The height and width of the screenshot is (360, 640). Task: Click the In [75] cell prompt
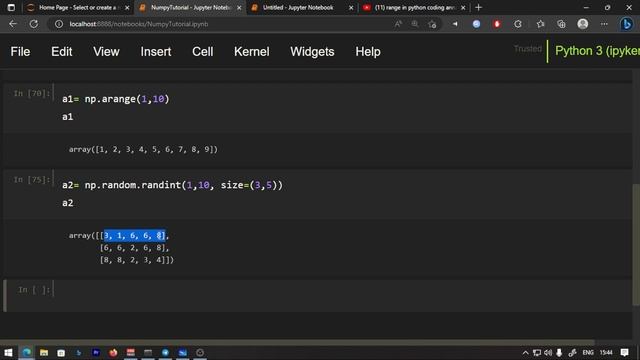click(x=32, y=180)
